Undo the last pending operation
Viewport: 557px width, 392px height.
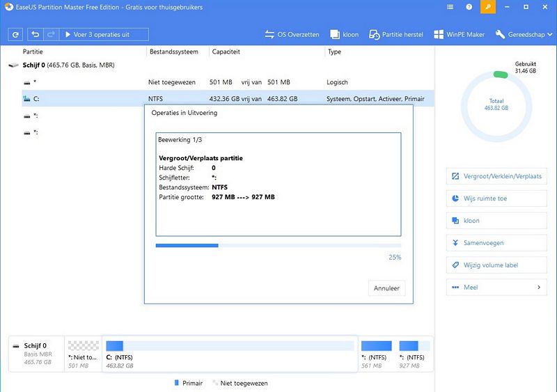click(x=36, y=35)
